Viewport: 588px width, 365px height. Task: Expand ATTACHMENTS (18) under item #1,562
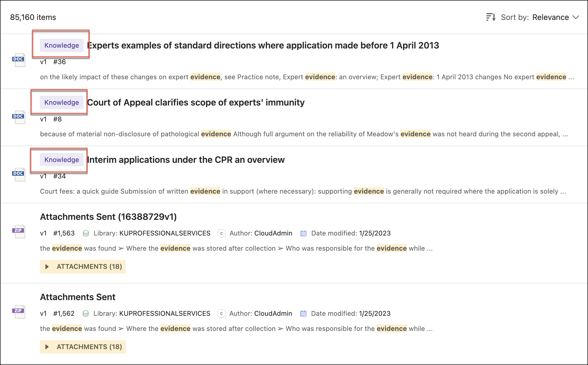[83, 347]
